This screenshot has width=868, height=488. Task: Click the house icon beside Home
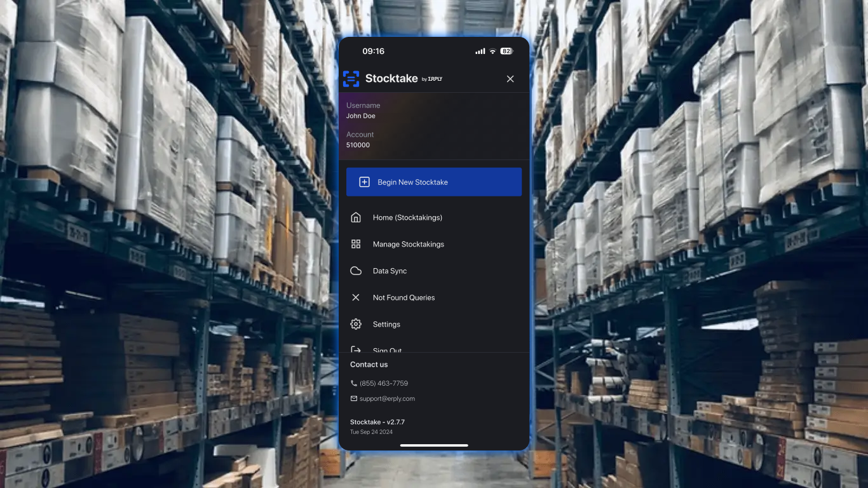(x=356, y=217)
